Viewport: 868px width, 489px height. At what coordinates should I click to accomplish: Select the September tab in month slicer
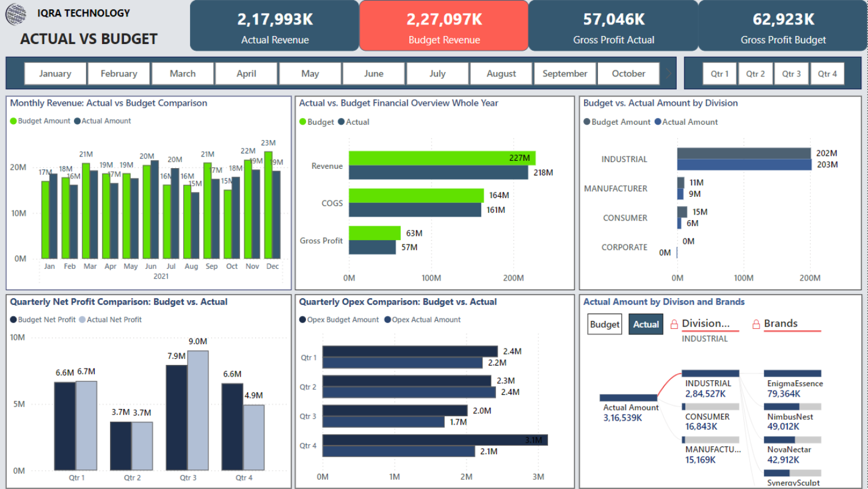coord(564,73)
